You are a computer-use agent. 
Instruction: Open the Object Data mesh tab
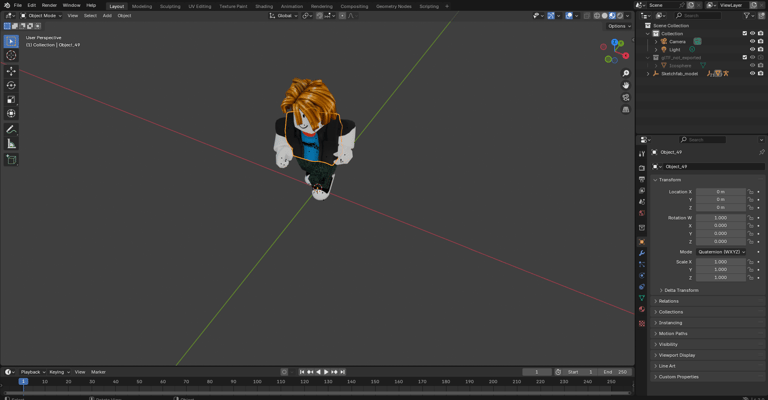(x=642, y=298)
